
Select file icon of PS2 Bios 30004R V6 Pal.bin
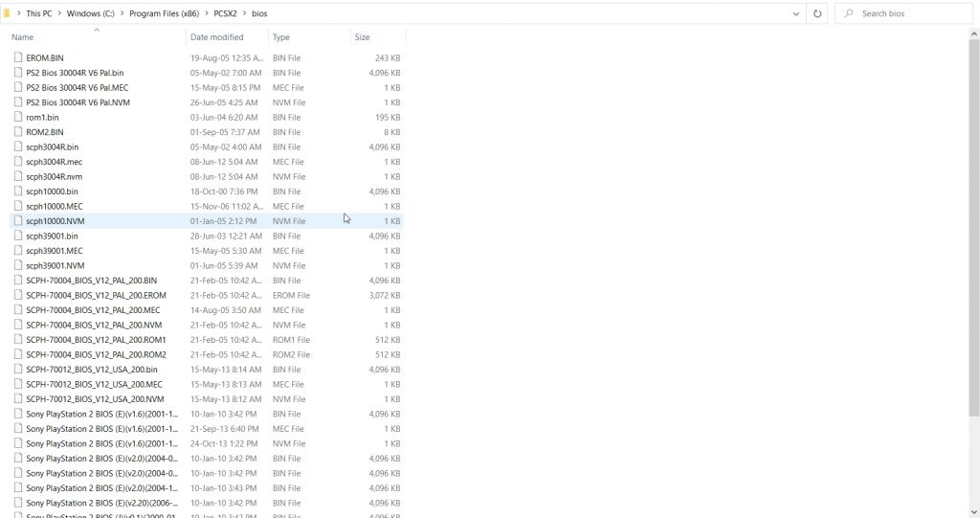click(18, 73)
